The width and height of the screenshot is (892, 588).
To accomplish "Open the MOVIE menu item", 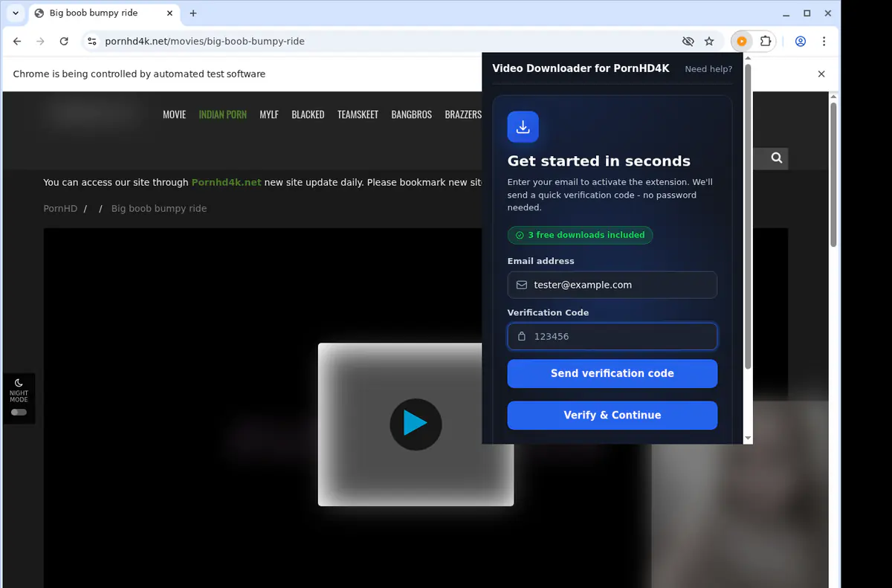I will coord(175,114).
